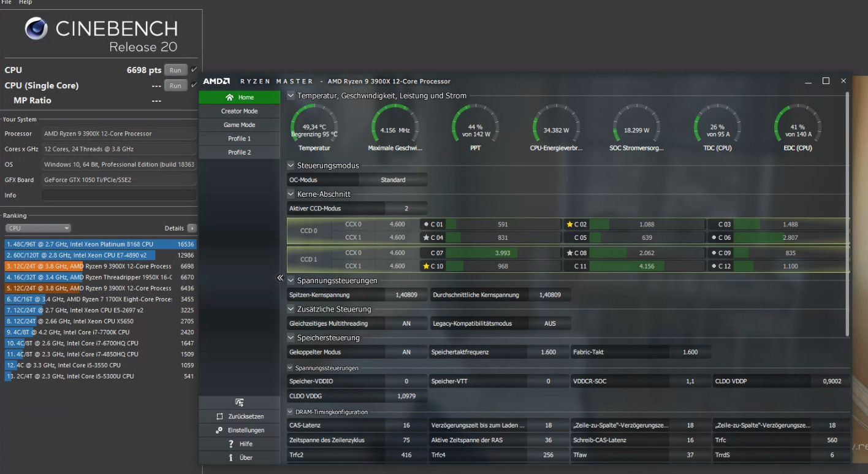Viewport: 868px width, 474px height.
Task: Click the Details arrow icon in Ranking
Action: [x=192, y=228]
